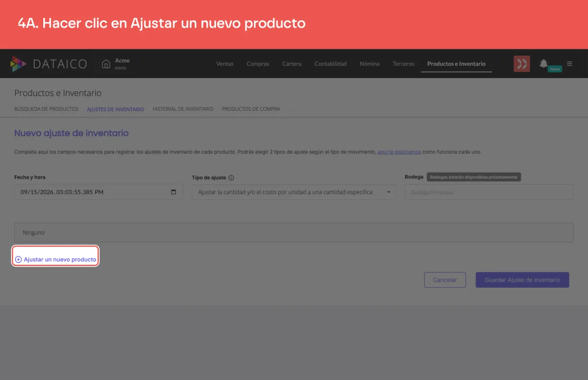Switch to Búsqueda de Productos tab
The height and width of the screenshot is (380, 588).
(x=46, y=109)
